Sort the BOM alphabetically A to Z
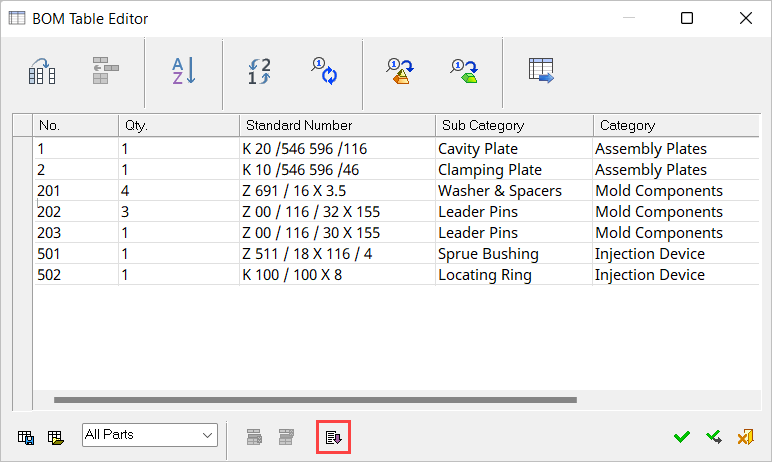Screen dimensions: 772x462 [184, 71]
